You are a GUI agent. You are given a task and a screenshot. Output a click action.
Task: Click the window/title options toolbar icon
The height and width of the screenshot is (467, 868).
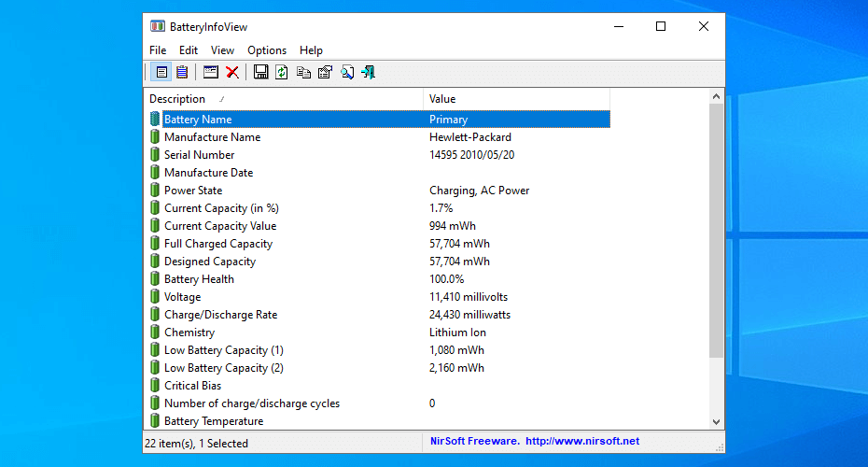(x=210, y=72)
